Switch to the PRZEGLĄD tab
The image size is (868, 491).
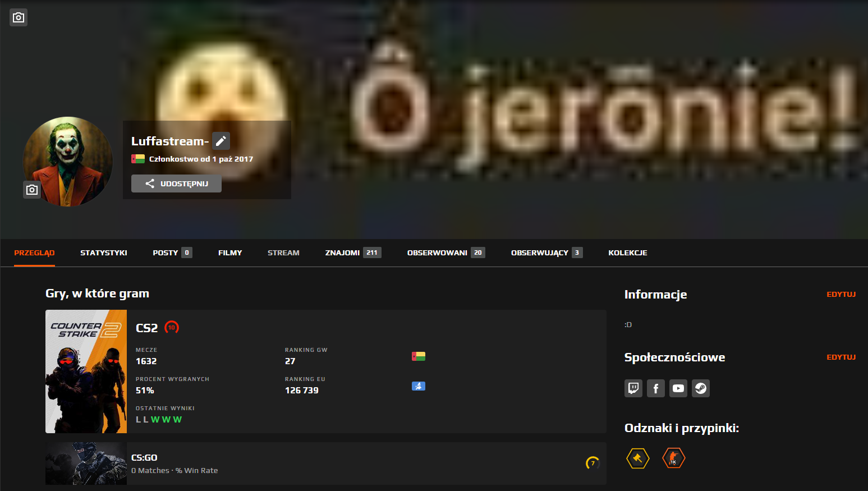coord(34,253)
